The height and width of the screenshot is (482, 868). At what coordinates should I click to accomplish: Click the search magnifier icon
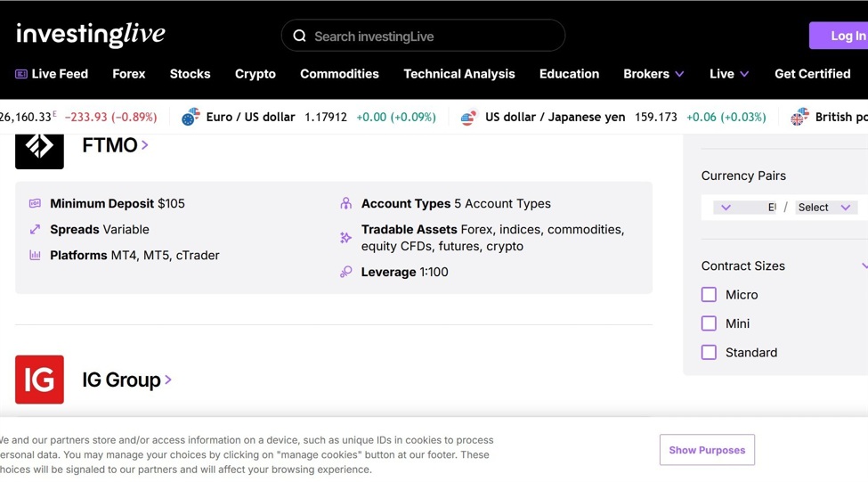pos(300,37)
